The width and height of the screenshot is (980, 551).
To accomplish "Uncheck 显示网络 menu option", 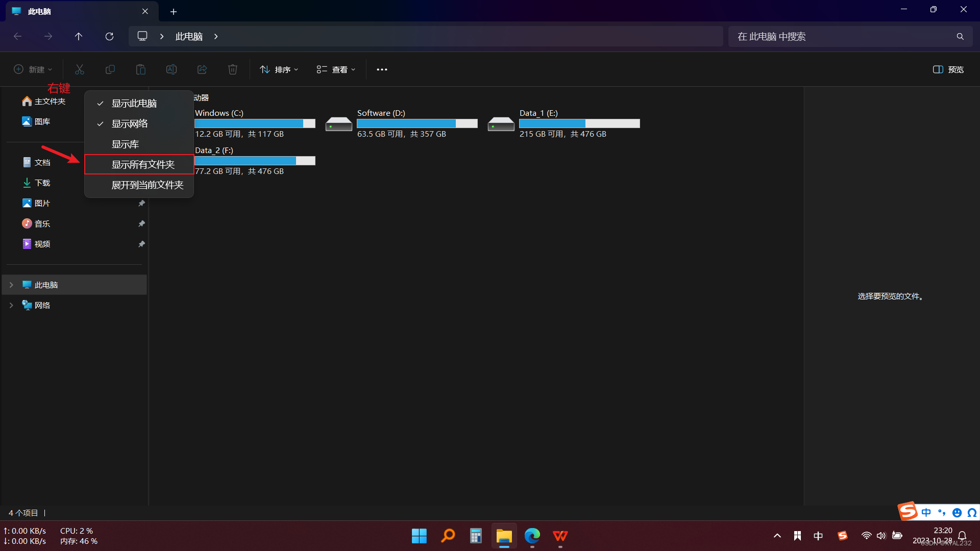I will click(x=130, y=124).
